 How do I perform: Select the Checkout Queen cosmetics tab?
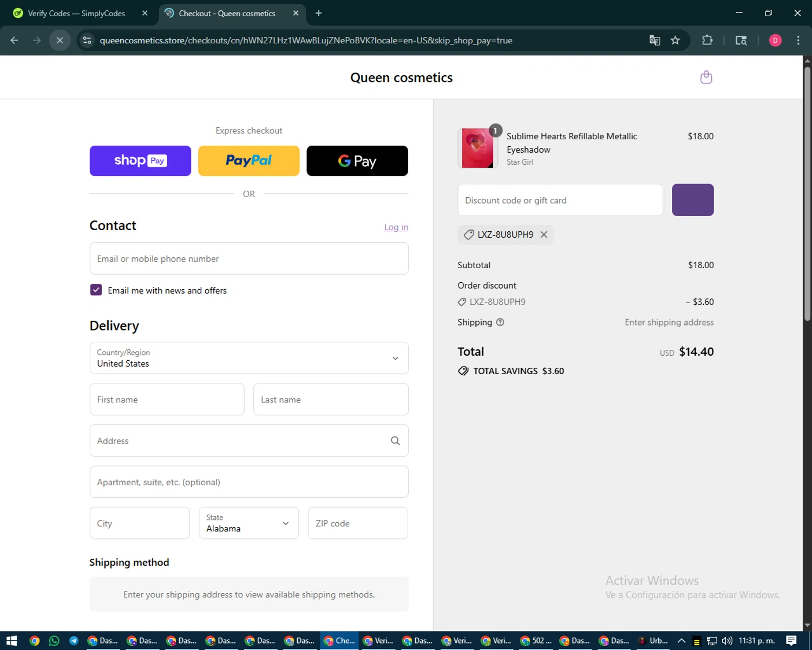coord(232,13)
